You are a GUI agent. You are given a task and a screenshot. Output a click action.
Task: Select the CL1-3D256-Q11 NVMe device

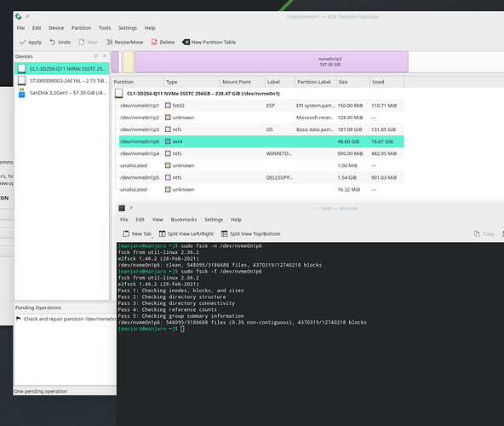point(61,68)
